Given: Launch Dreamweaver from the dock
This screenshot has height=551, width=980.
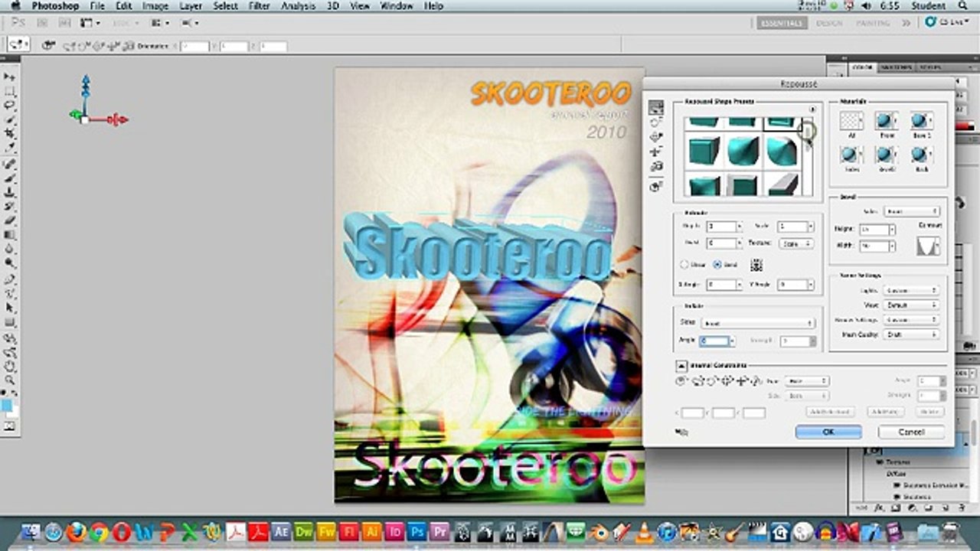Looking at the screenshot, I should click(x=304, y=530).
